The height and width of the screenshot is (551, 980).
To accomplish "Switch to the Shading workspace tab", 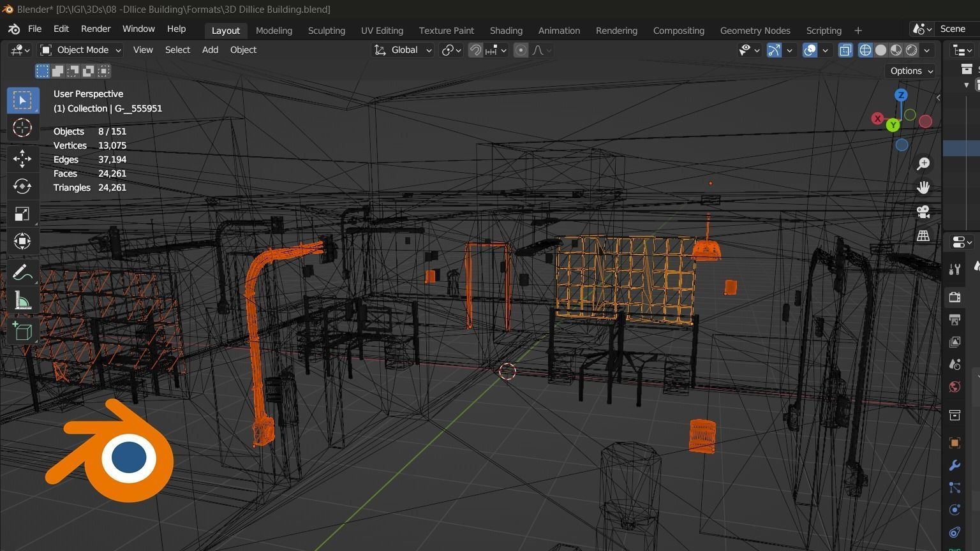I will [506, 31].
